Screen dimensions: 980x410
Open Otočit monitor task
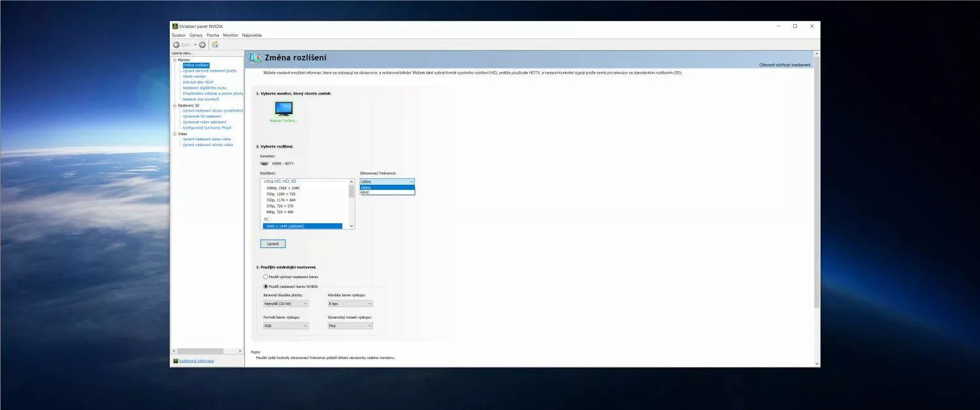point(194,76)
